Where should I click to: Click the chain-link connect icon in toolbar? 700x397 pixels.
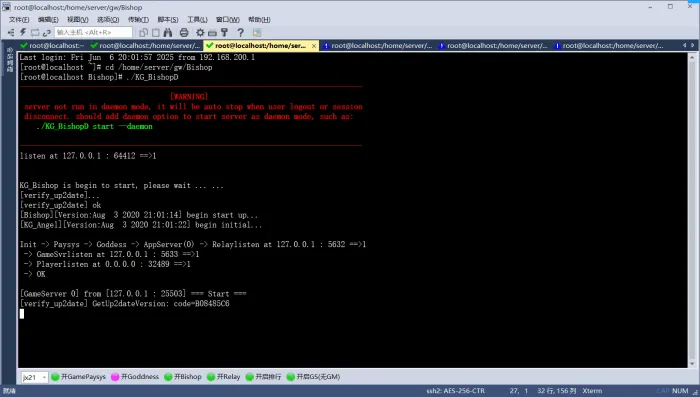tap(46, 33)
